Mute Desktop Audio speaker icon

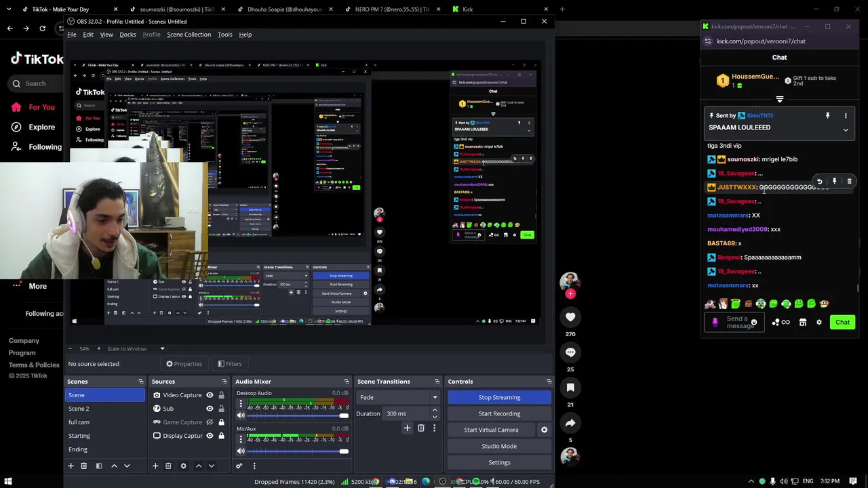(241, 415)
